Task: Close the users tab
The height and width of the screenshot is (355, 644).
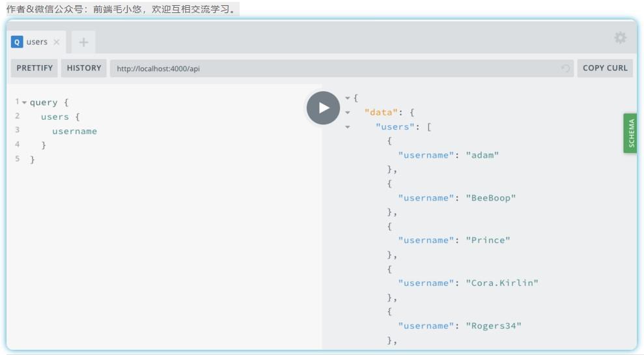Action: pyautogui.click(x=57, y=42)
